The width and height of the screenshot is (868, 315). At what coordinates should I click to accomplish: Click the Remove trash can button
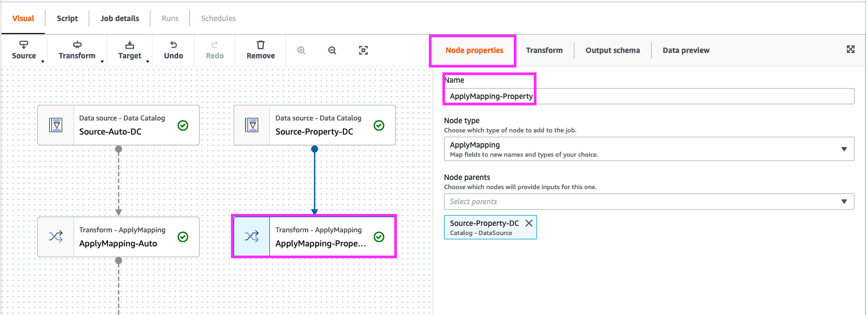[260, 50]
